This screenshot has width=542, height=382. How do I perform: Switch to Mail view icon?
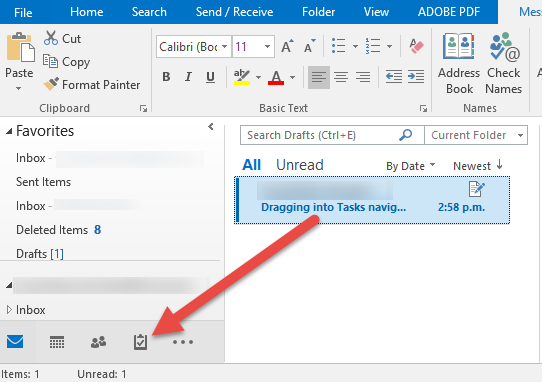click(x=15, y=342)
